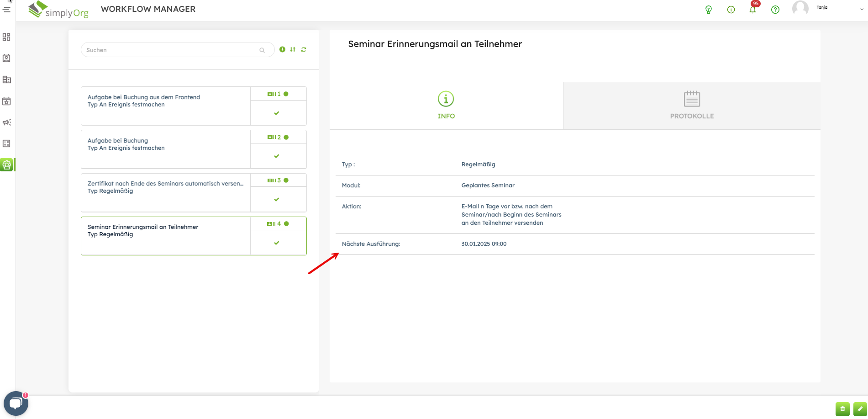Click the sort arrows icon beside search
Screen dimensions: 868x419
293,49
